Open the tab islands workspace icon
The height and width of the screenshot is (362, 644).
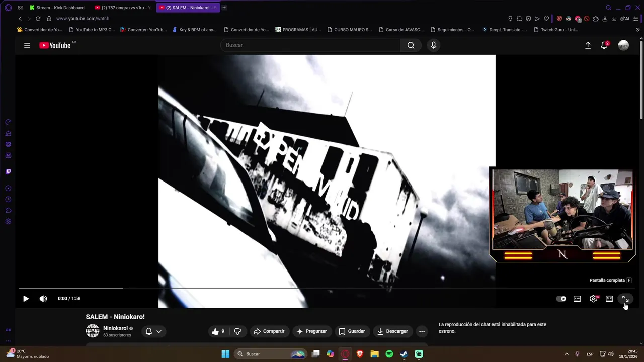20,8
